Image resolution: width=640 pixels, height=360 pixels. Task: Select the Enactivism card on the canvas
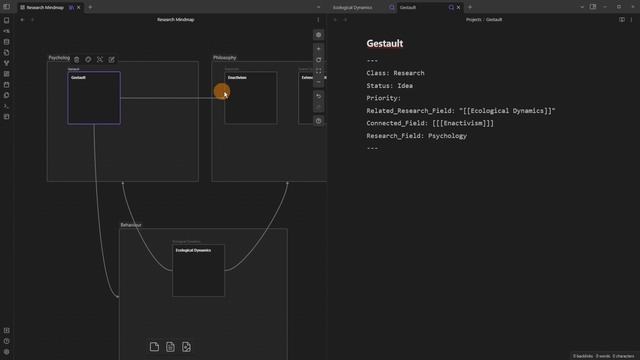click(x=251, y=98)
